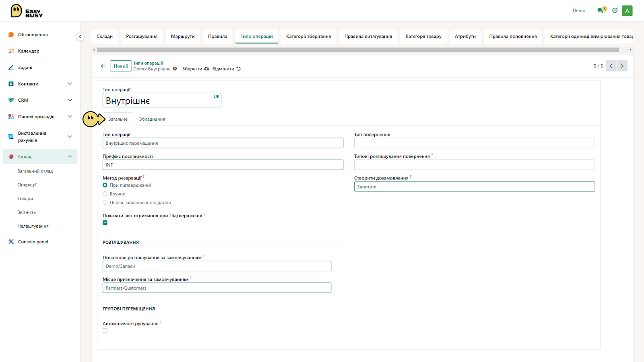644x362 pixels.
Task: Open the clock activities icon in the header
Action: click(x=615, y=10)
